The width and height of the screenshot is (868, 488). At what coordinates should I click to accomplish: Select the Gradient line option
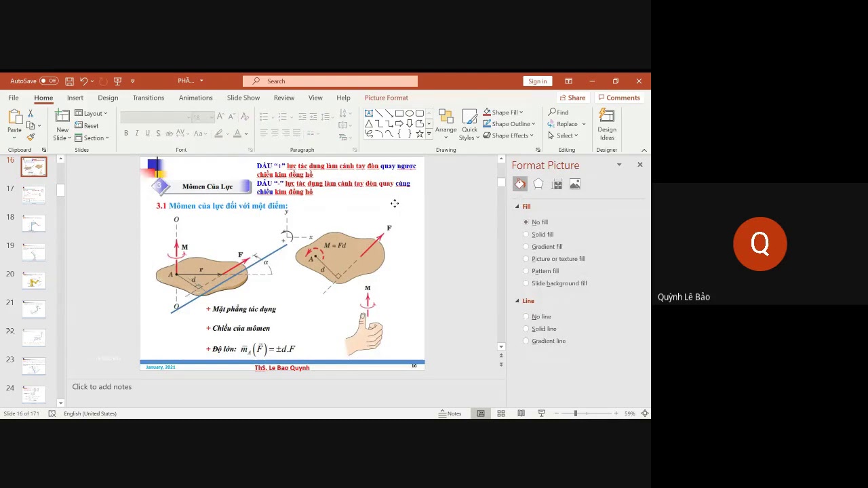(x=545, y=341)
